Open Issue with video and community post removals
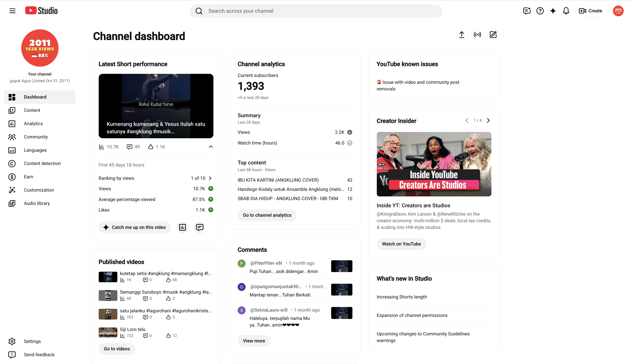This screenshot has height=364, width=632. [x=418, y=85]
